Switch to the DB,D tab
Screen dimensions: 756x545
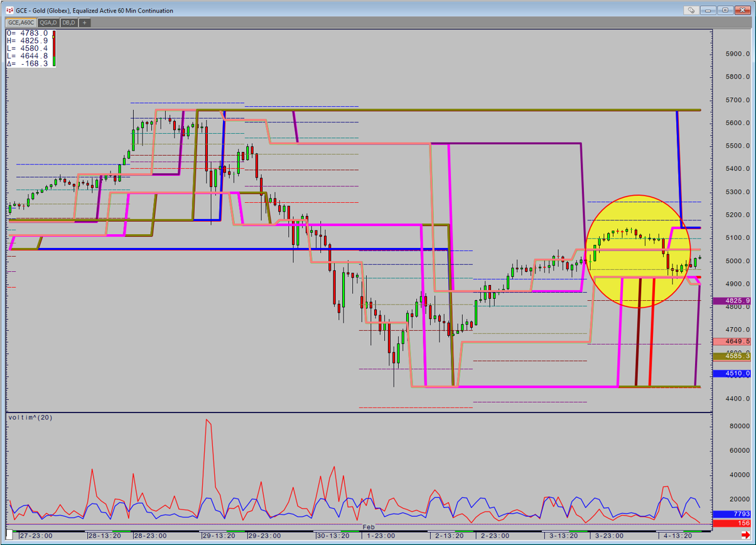click(x=68, y=23)
